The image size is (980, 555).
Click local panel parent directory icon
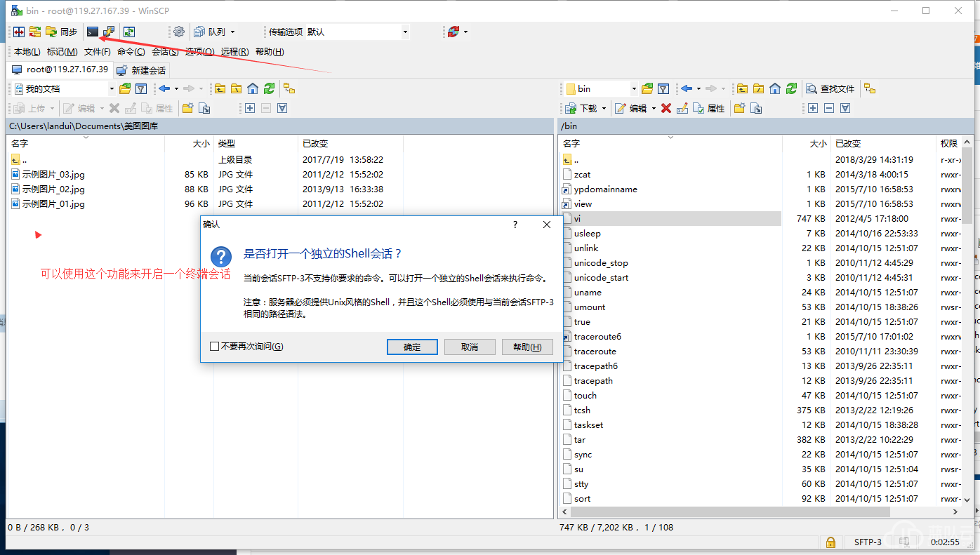[220, 89]
